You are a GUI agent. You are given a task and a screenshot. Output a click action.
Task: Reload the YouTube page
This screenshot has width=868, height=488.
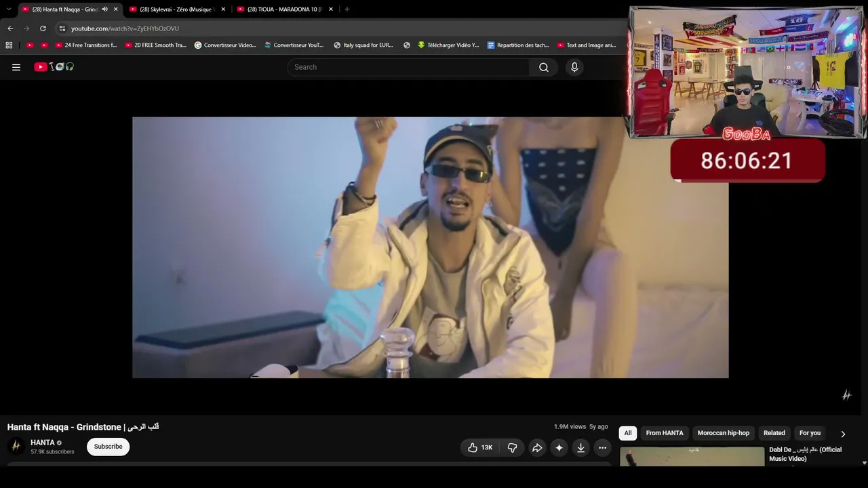tap(43, 28)
